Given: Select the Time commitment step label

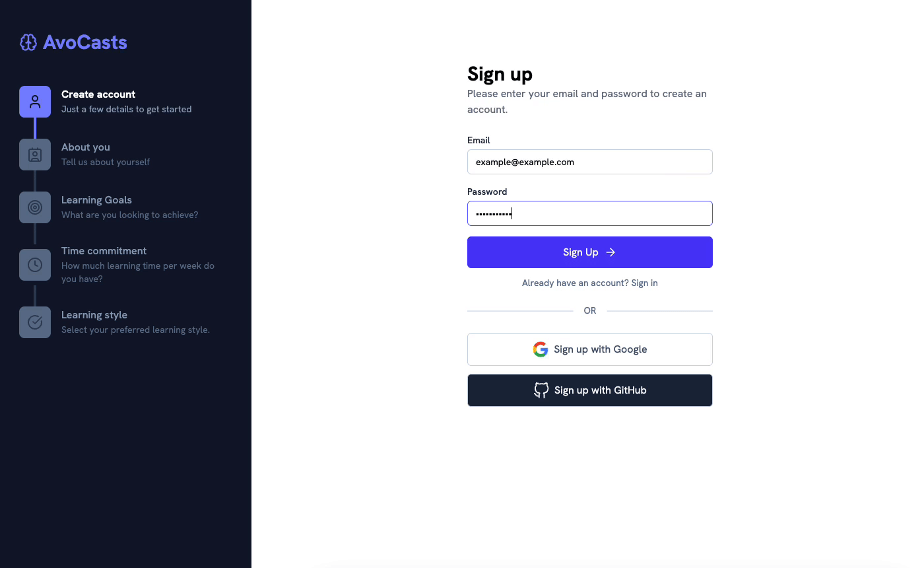Looking at the screenshot, I should pyautogui.click(x=104, y=251).
